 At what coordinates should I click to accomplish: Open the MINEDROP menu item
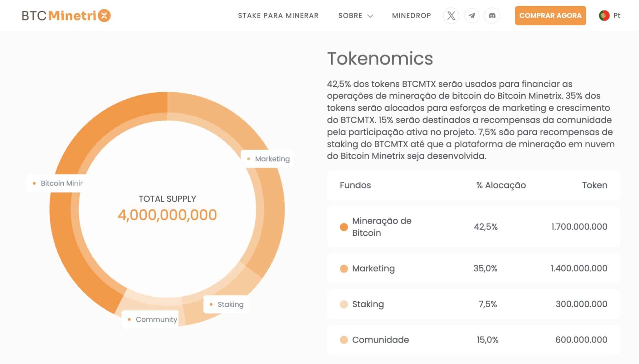(412, 16)
